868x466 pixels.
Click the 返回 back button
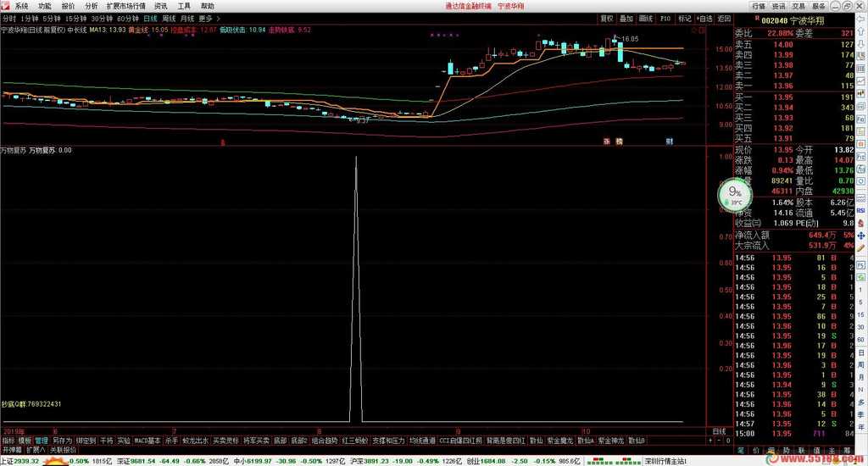[724, 19]
